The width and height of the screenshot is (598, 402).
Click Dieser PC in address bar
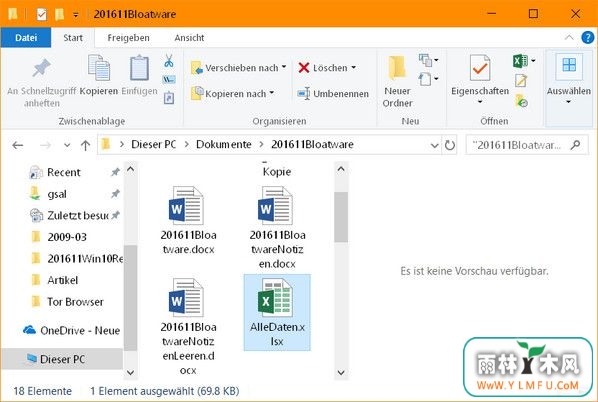pyautogui.click(x=153, y=145)
